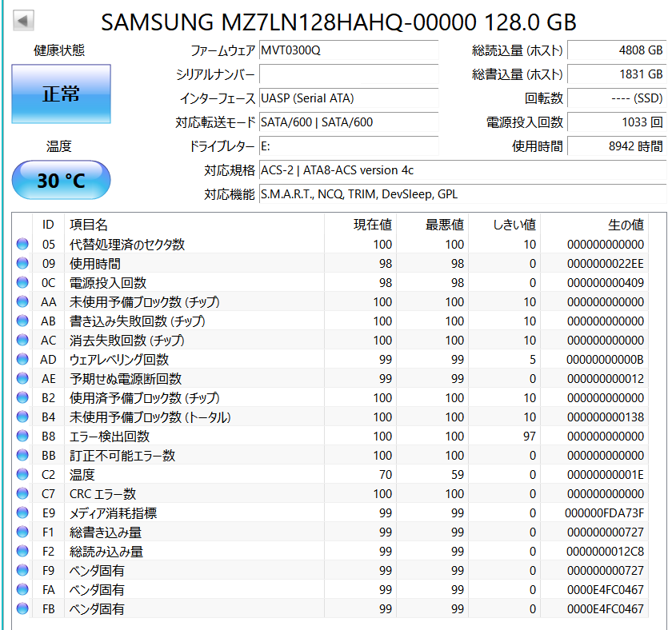This screenshot has width=672, height=630.
Task: Click the status icon for エラー検出回数
Action: (22, 437)
